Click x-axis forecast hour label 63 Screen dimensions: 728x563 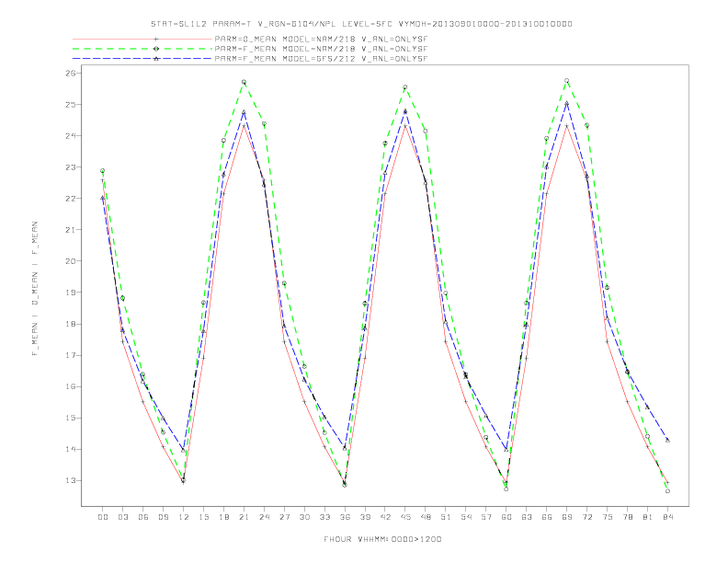coord(527,517)
